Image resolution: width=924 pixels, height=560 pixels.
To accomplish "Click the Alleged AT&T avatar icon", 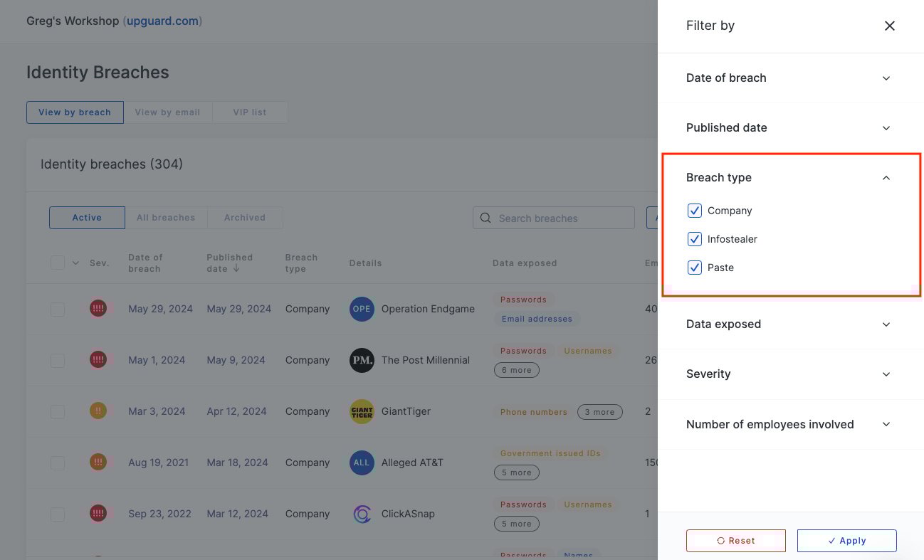I will [362, 463].
